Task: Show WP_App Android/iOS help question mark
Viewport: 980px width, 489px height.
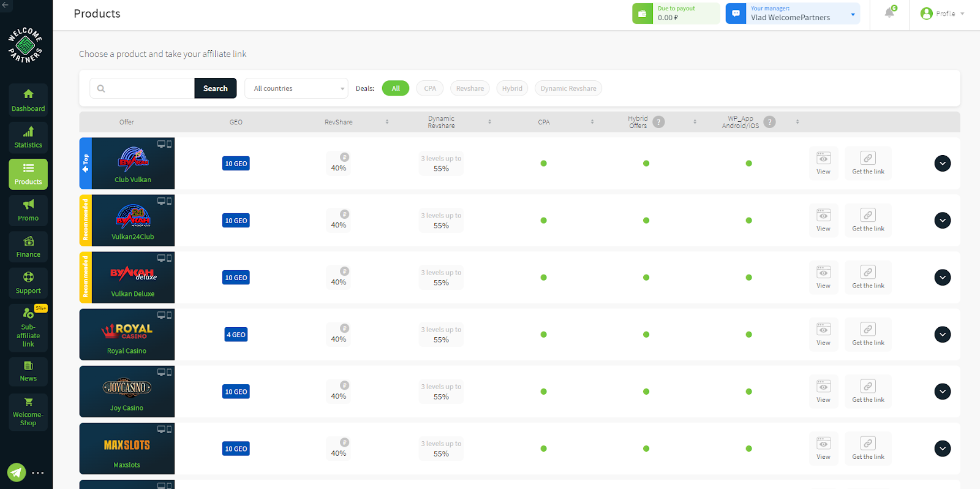Action: point(770,122)
